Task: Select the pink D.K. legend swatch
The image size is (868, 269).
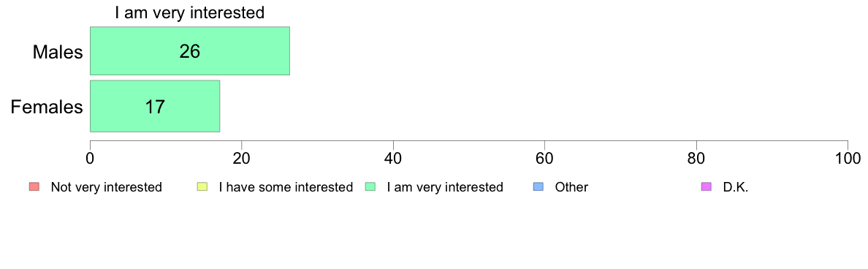Action: click(706, 187)
